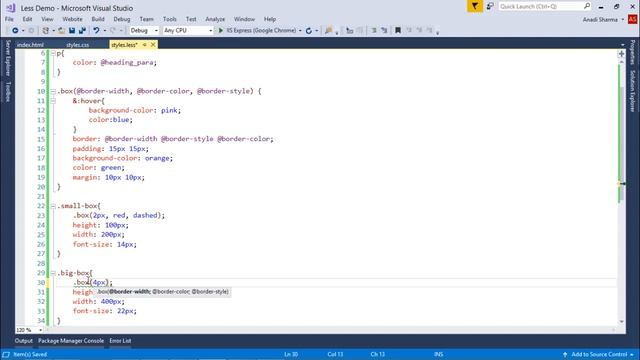Click the Save All toolbar icon
The width and height of the screenshot is (640, 360).
tap(82, 31)
